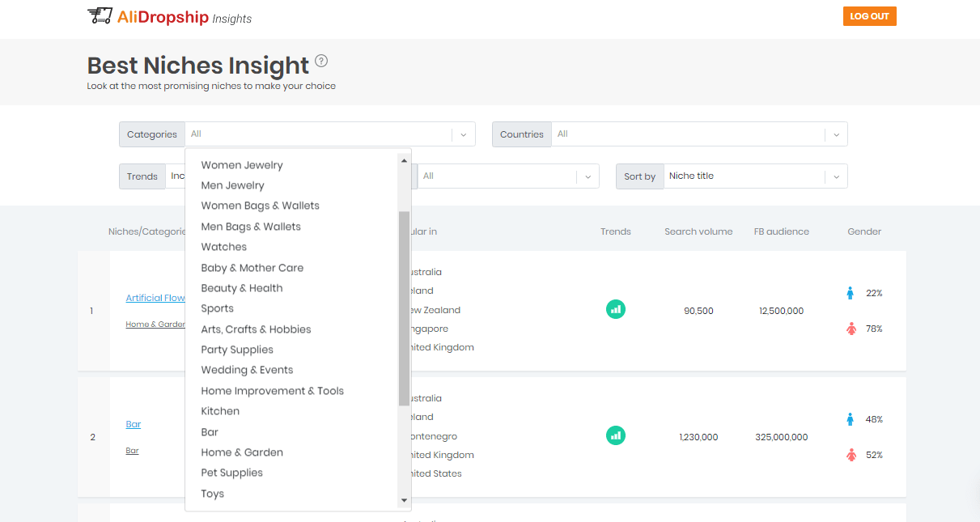
Task: Click female gender icon showing 78%
Action: [851, 329]
